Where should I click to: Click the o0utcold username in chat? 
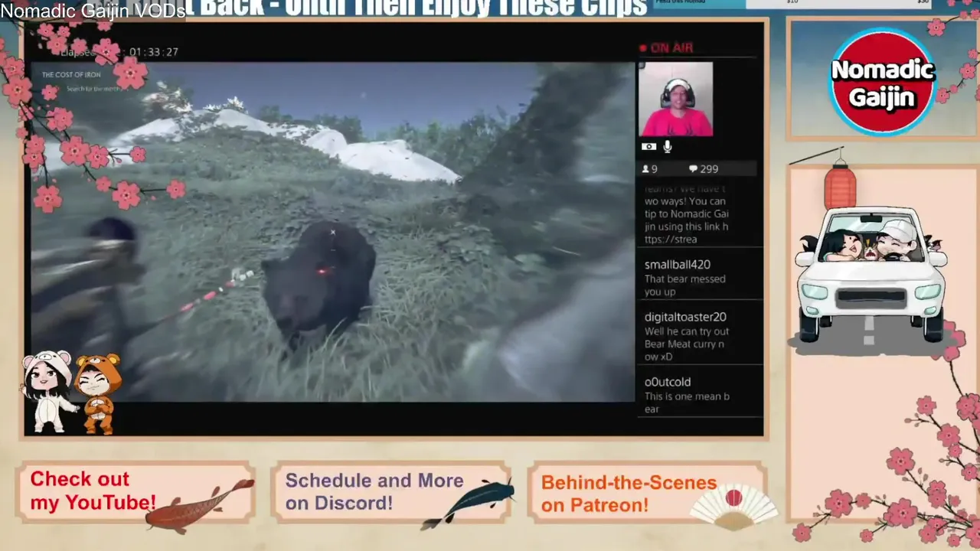point(668,382)
